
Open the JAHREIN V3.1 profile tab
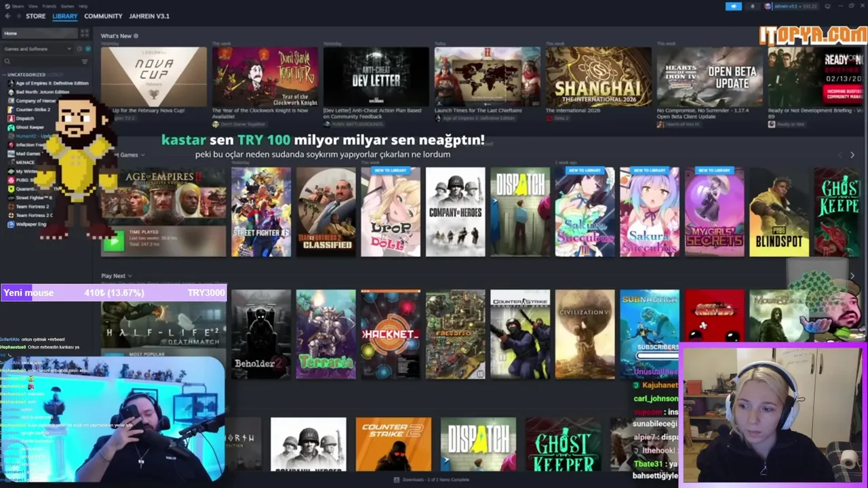(149, 16)
